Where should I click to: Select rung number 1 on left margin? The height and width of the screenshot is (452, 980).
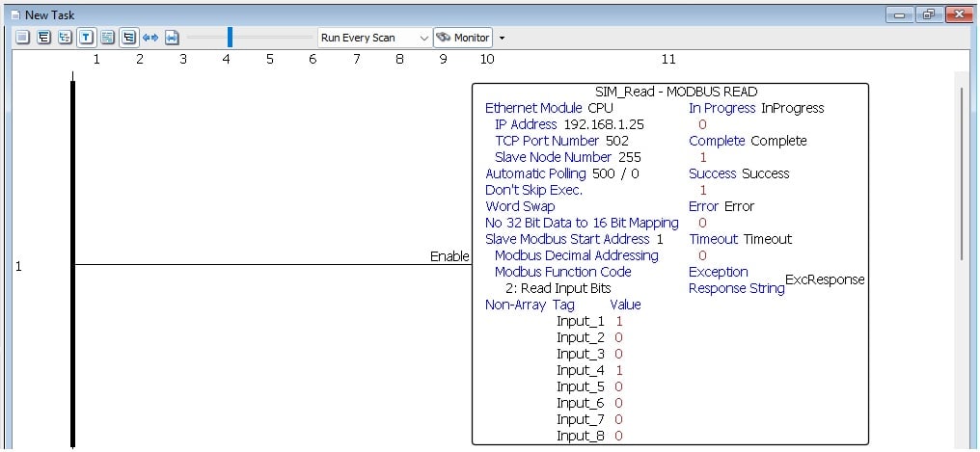point(18,267)
